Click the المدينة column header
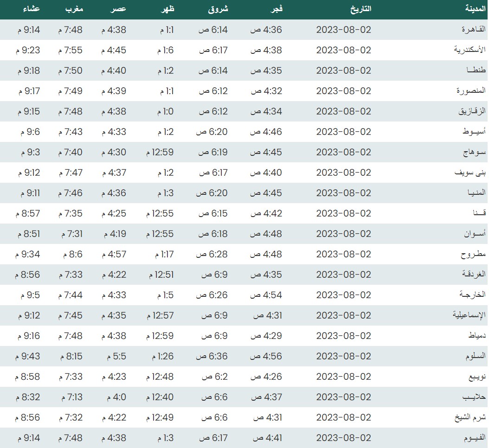 pos(475,9)
